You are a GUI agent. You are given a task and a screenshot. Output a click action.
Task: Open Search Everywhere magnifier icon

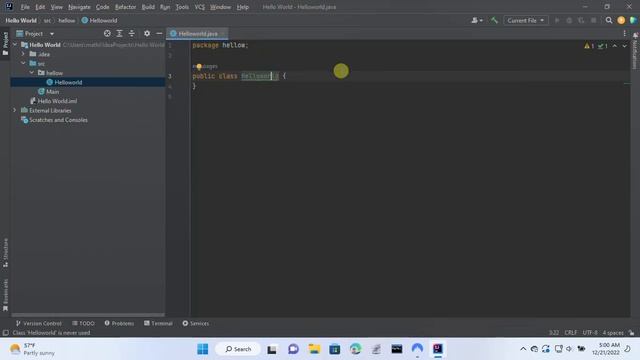(609, 20)
